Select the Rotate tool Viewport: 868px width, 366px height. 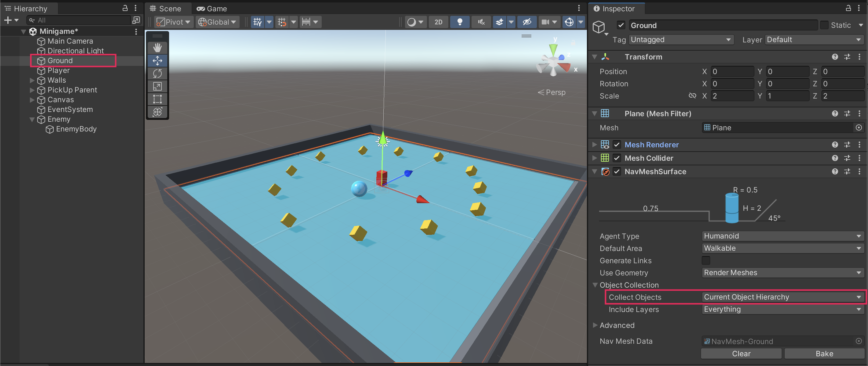[157, 74]
